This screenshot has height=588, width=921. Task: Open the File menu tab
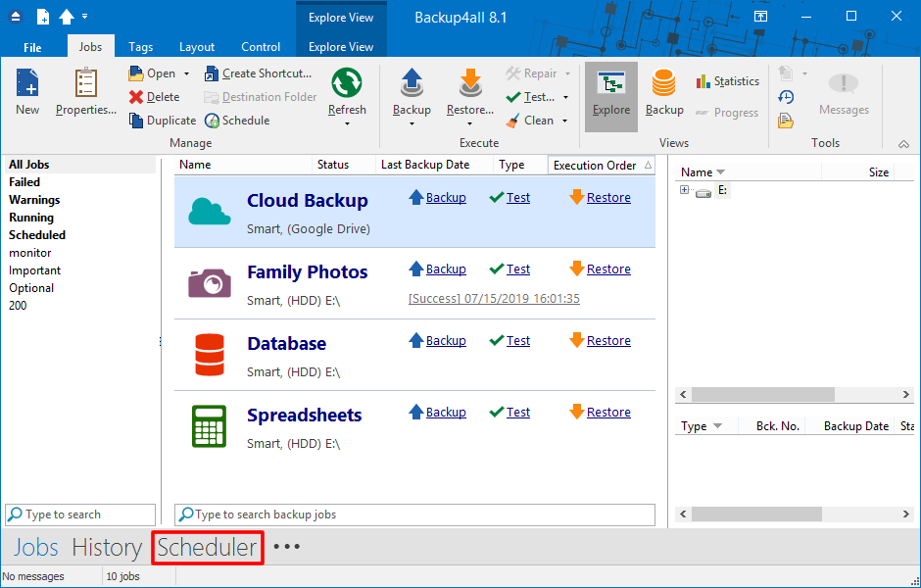pos(32,47)
